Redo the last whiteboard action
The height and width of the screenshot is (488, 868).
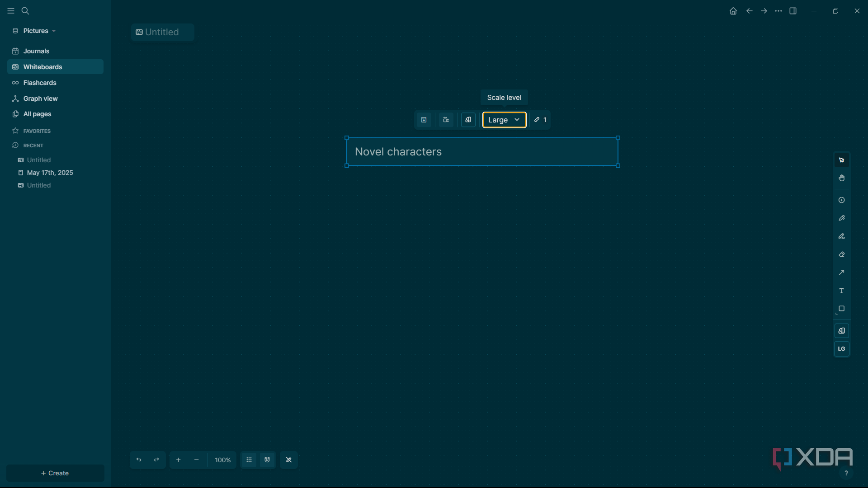point(156,460)
